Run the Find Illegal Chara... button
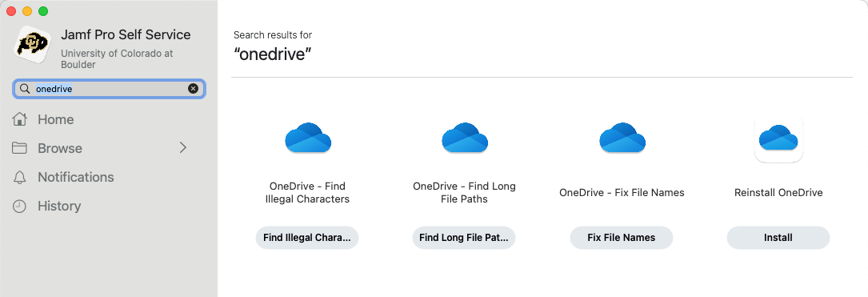This screenshot has height=297, width=868. [307, 238]
